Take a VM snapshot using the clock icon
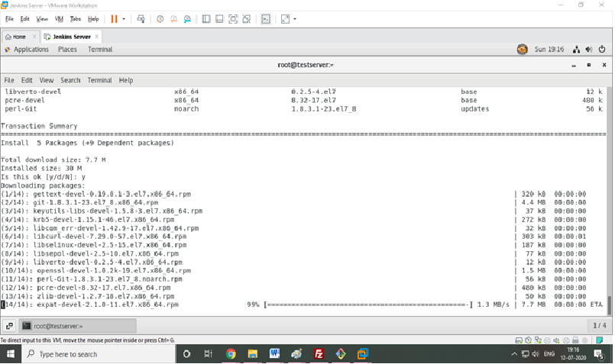This screenshot has width=615, height=364. 160,19
